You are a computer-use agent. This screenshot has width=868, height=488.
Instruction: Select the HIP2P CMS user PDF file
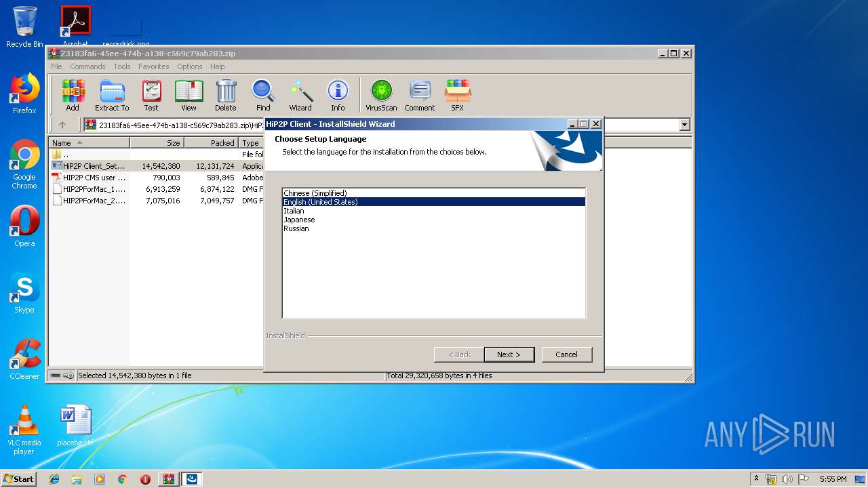pos(157,178)
